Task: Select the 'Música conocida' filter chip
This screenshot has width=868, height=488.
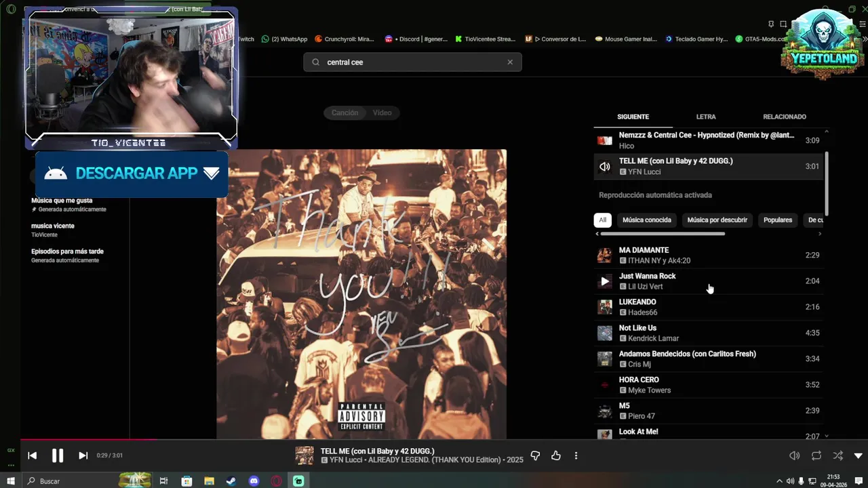Action: coord(647,220)
